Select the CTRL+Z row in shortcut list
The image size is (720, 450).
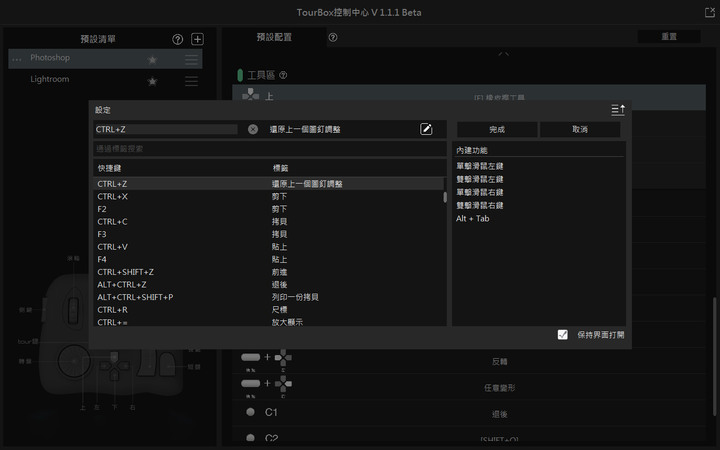coord(269,184)
